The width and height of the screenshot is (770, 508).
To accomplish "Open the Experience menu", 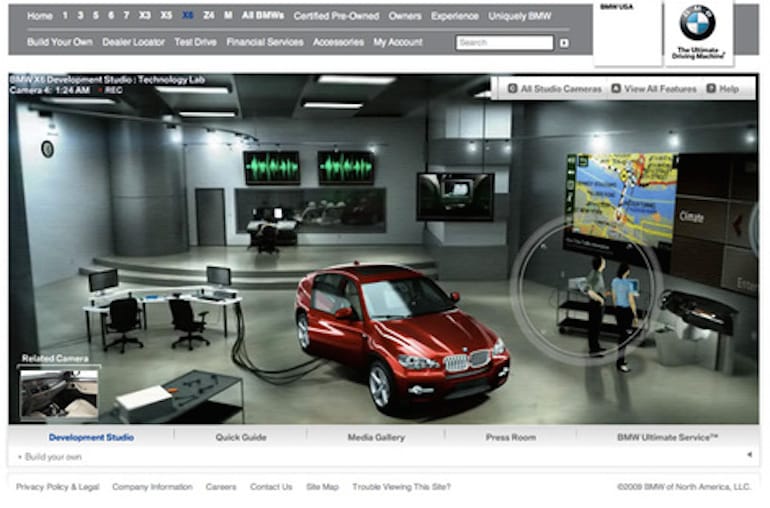I will point(455,16).
